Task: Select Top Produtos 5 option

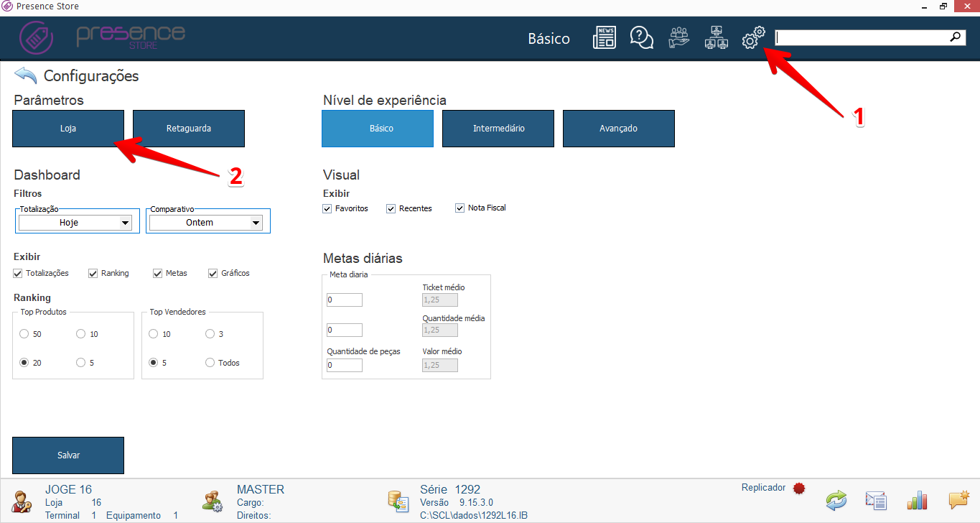Action: [80, 363]
